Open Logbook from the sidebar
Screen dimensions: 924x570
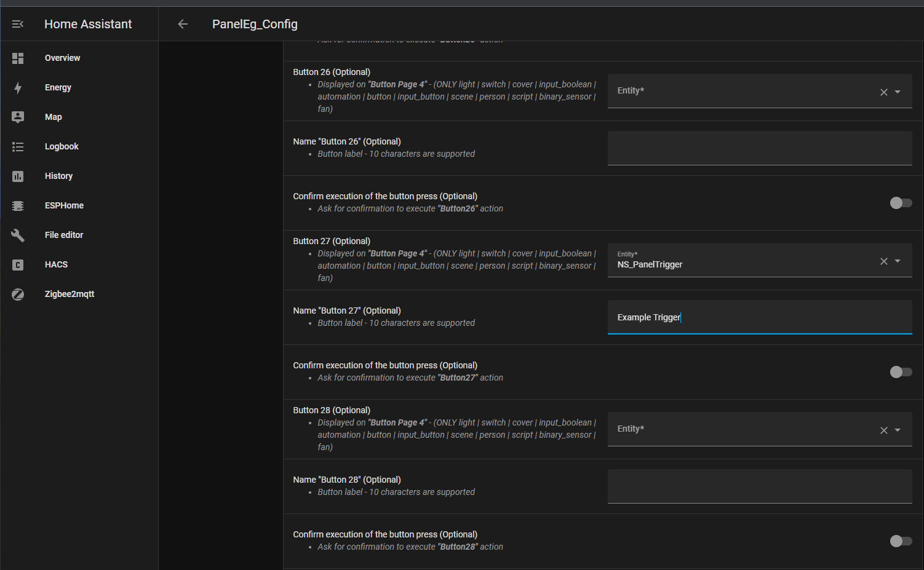coord(62,146)
